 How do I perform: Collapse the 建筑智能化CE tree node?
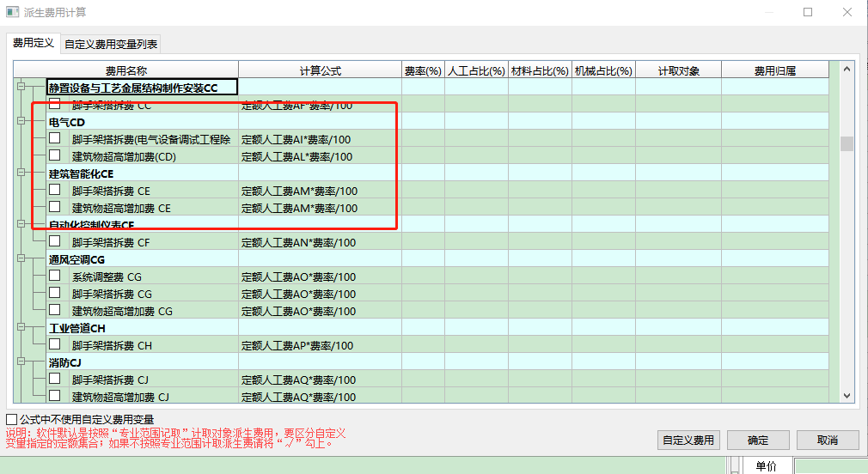(21, 172)
